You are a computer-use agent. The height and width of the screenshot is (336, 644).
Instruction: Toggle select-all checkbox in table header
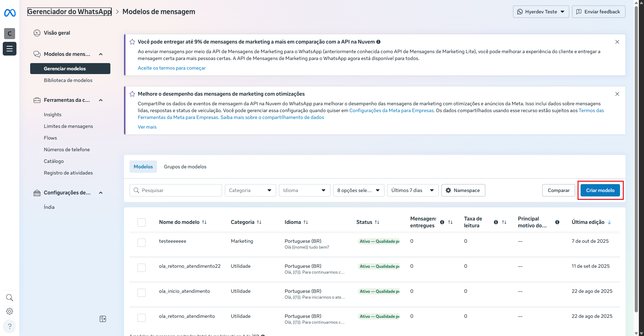point(142,223)
